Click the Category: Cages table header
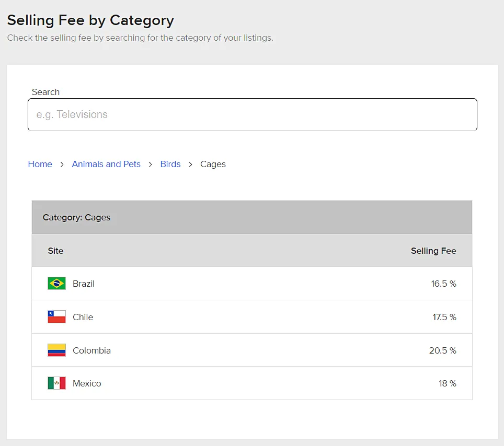Viewport: 504px width, 446px height. click(x=251, y=217)
